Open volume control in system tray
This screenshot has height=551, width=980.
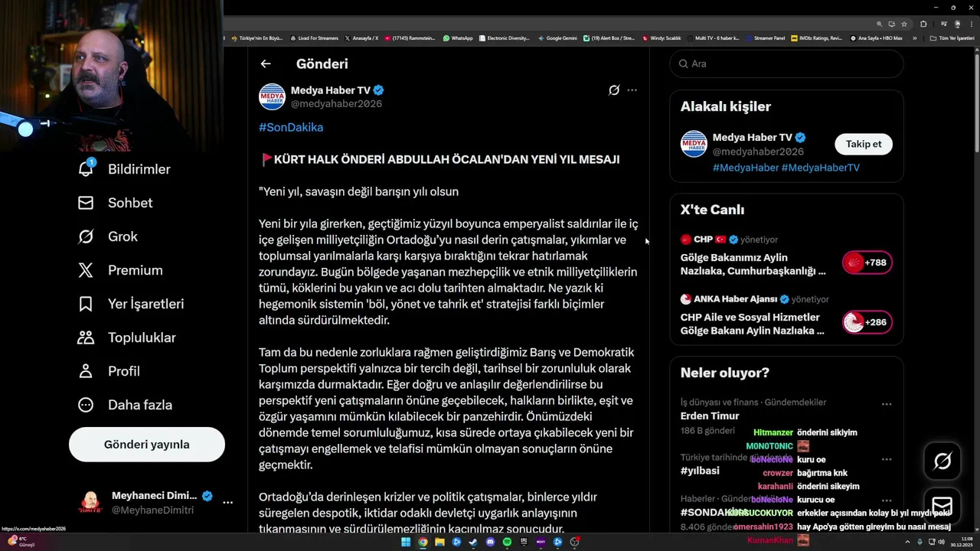tap(942, 542)
